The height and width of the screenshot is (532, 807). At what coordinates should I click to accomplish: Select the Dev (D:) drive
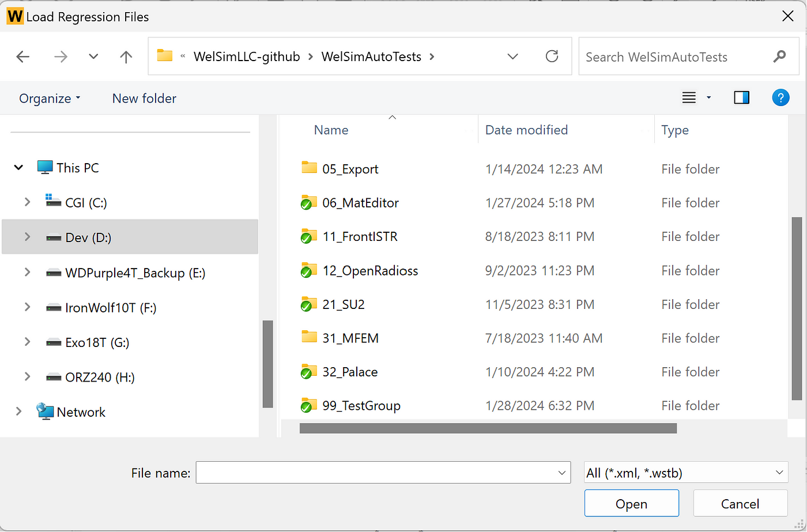(88, 237)
